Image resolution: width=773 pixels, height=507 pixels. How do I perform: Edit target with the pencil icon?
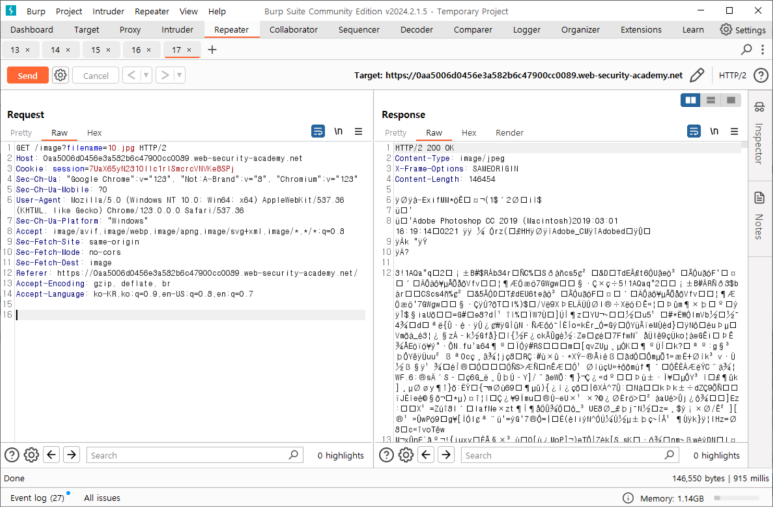click(697, 75)
